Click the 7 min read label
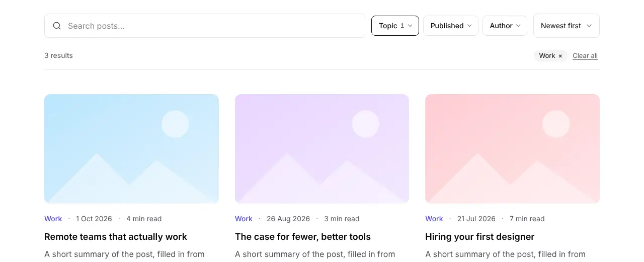The height and width of the screenshot is (262, 644). pyautogui.click(x=527, y=219)
